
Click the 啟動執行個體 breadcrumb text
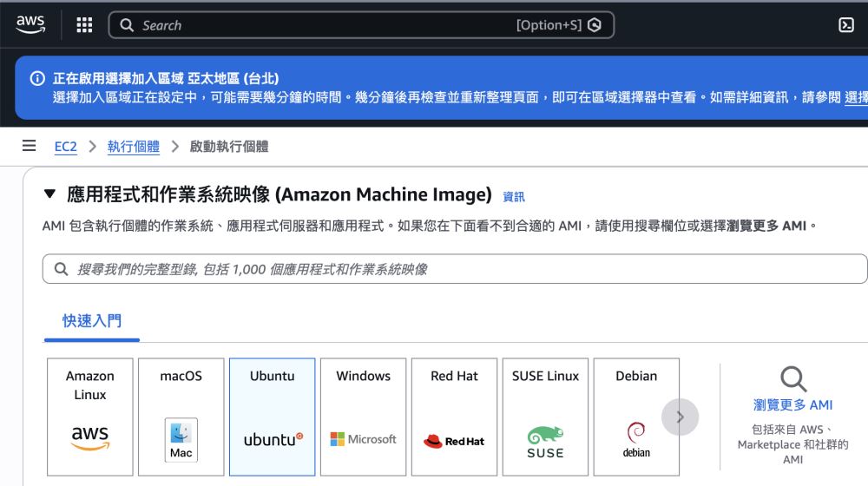[229, 147]
